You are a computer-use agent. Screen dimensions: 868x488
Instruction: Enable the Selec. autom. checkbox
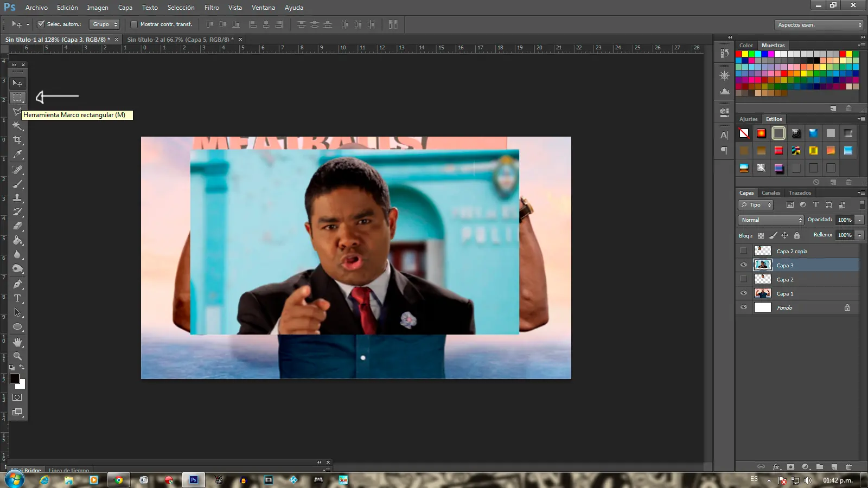pyautogui.click(x=41, y=24)
